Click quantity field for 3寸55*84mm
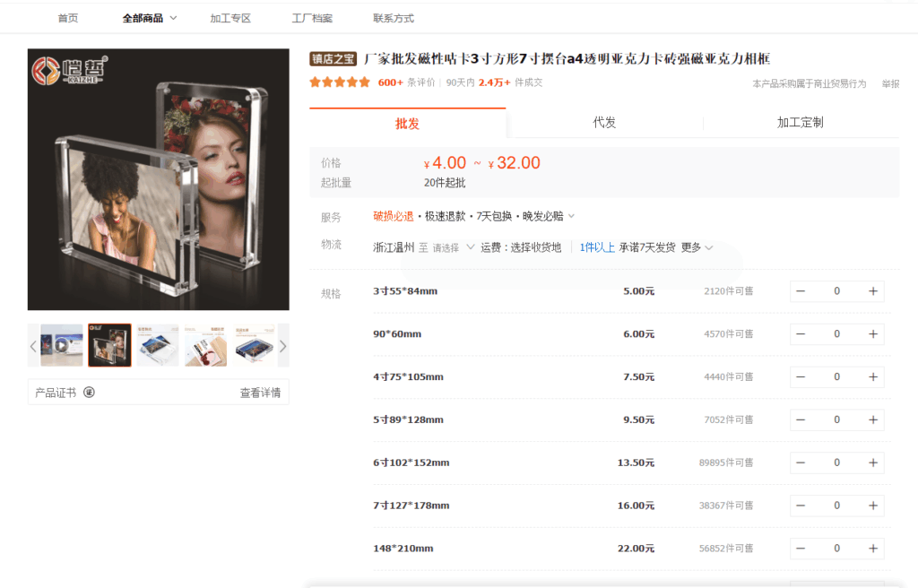The width and height of the screenshot is (918, 588). 836,291
